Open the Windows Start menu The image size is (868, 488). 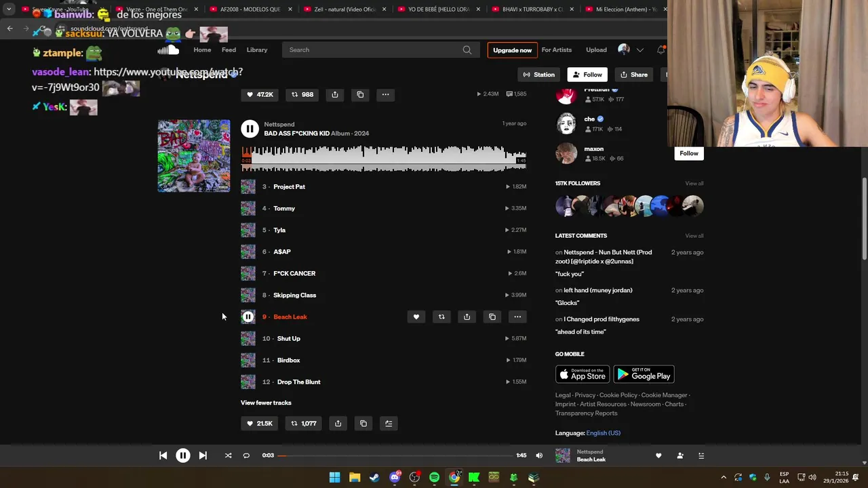(x=334, y=477)
